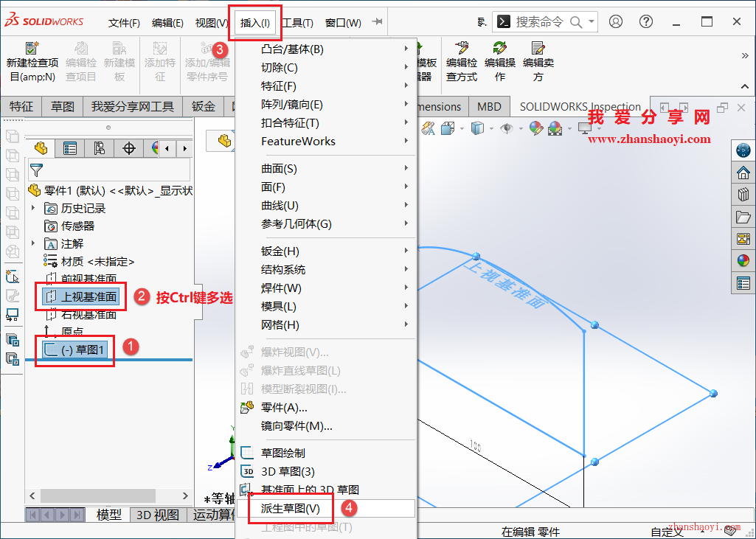Screen dimensions: 756x539
Task: Click the Edit Appearance color ball icon
Action: click(x=535, y=128)
